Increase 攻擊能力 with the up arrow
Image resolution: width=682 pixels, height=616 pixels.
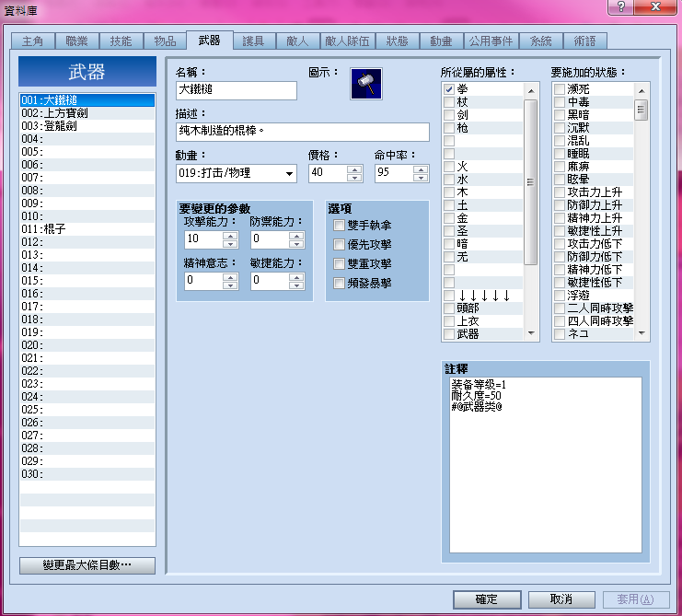(x=230, y=236)
